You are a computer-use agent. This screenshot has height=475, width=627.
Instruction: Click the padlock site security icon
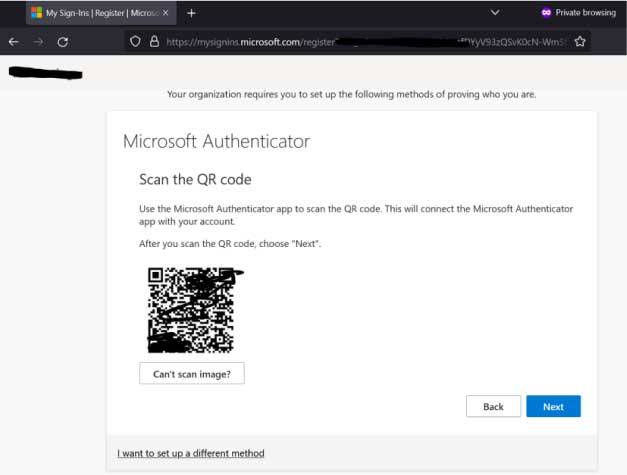(x=154, y=42)
